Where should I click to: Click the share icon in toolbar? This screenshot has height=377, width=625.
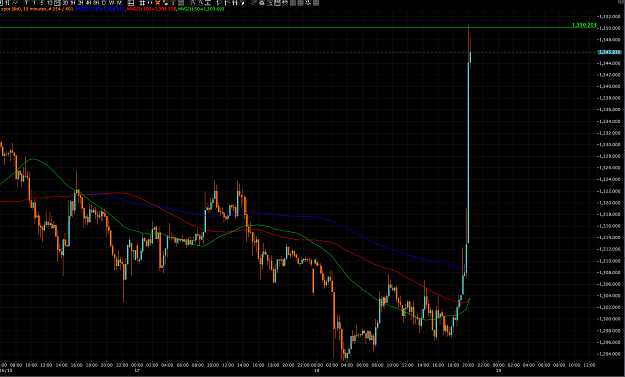coord(254,3)
